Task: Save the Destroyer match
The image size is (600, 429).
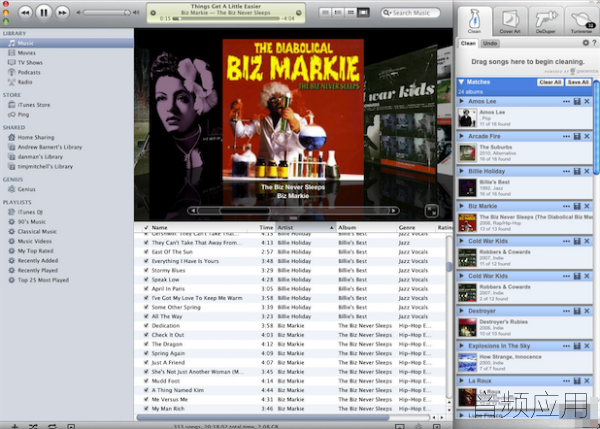Action: pos(577,311)
